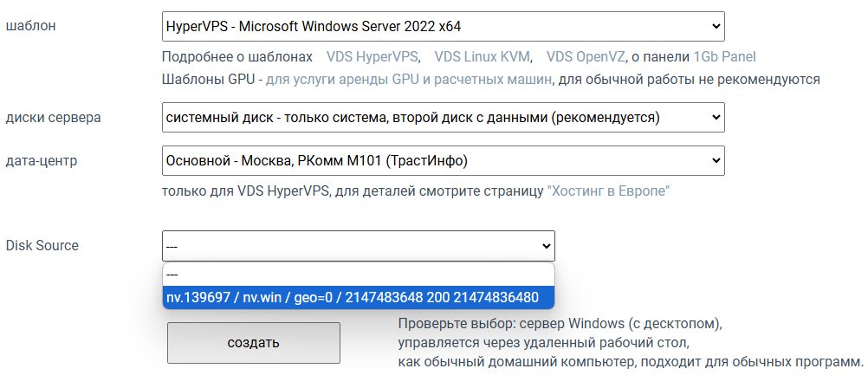Image resolution: width=868 pixels, height=375 pixels.
Task: Visit the 'Хостинг в Европе' page link
Action: (x=607, y=191)
